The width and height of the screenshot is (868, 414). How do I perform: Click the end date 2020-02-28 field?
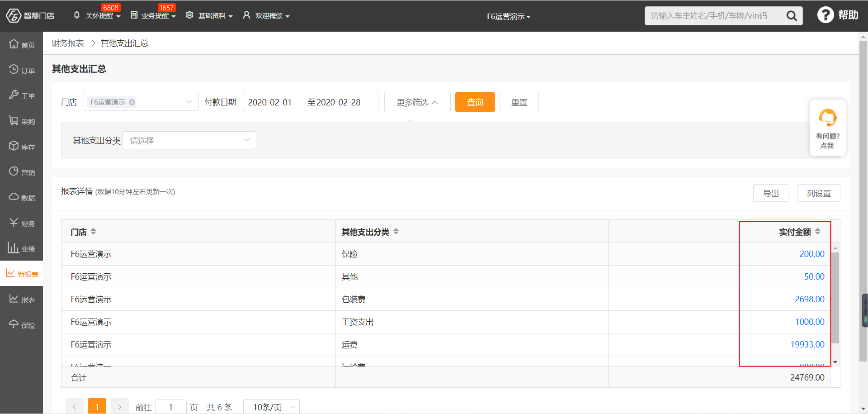339,102
